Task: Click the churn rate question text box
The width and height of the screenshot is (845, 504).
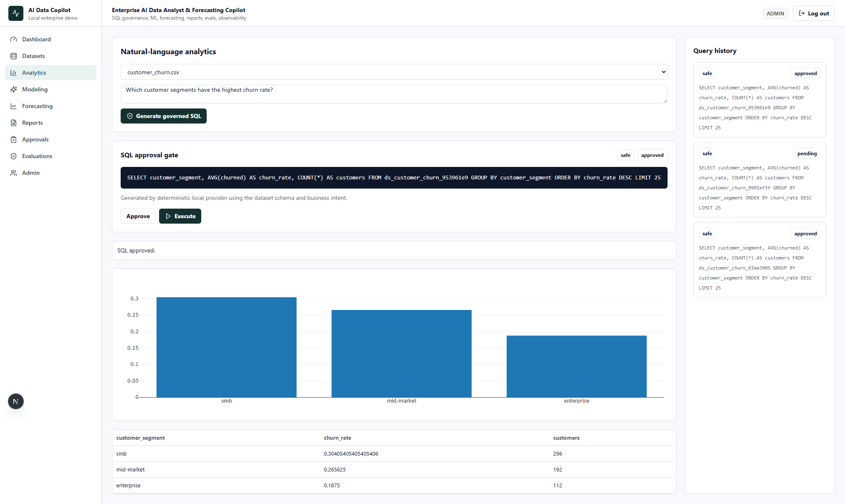Action: [x=394, y=94]
